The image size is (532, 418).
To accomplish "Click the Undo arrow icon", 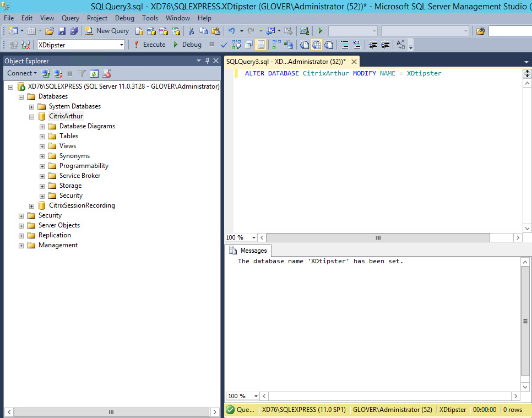I will 232,31.
